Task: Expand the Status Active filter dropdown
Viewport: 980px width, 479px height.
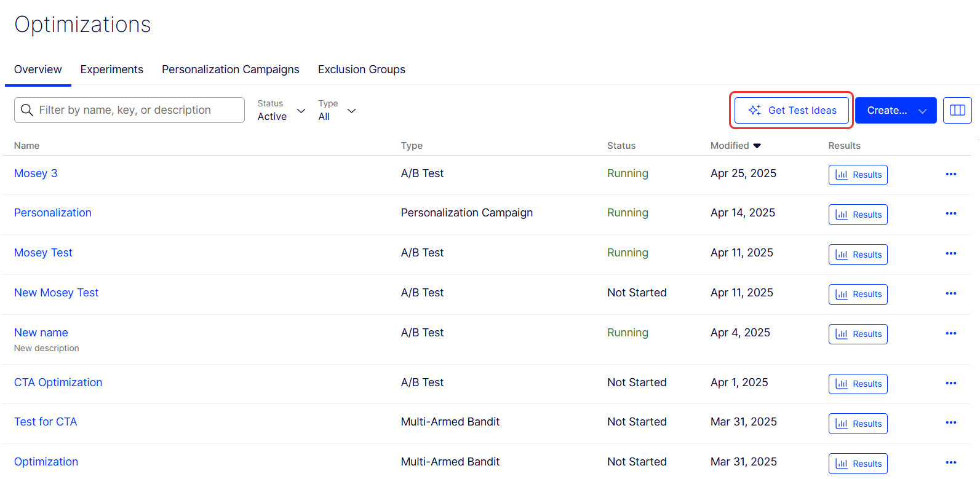Action: click(x=282, y=111)
